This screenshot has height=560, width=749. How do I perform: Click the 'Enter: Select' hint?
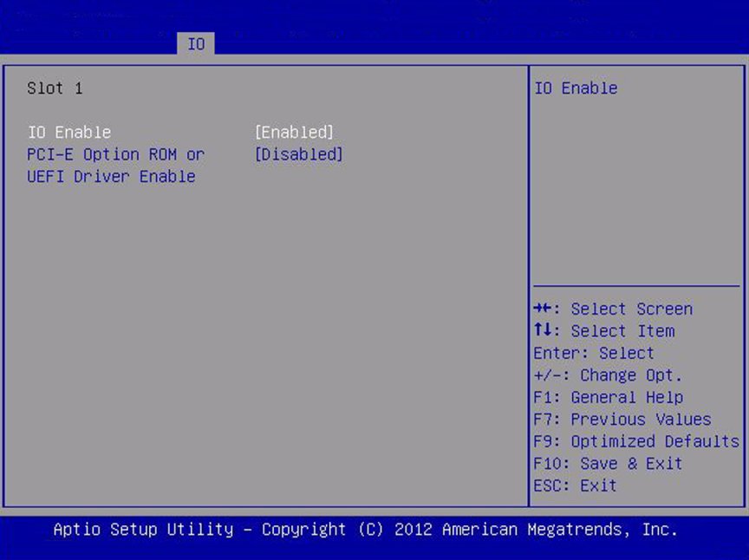click(x=594, y=353)
